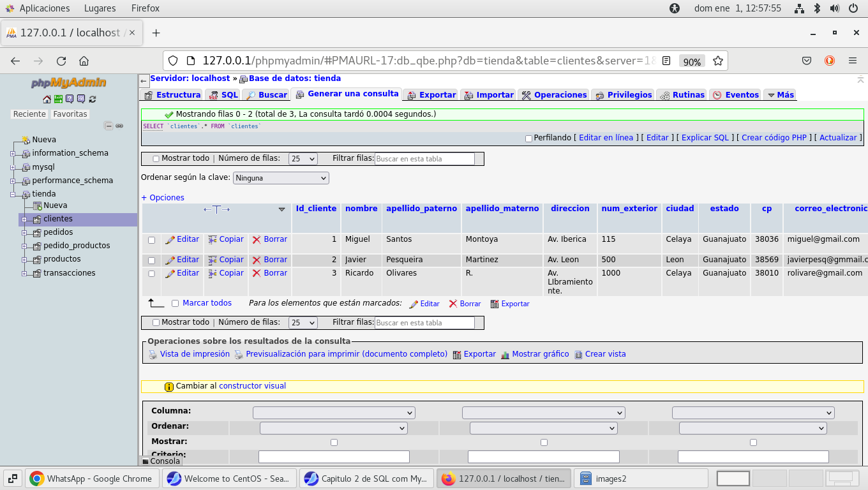Viewport: 868px width, 490px height.
Task: Open the Exportar tab
Action: click(x=431, y=94)
